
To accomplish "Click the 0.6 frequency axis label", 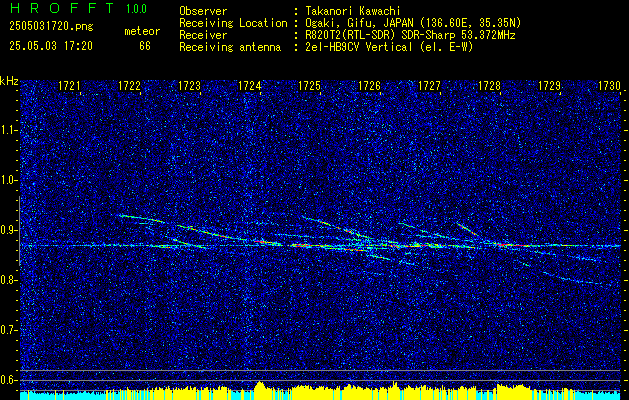I will pyautogui.click(x=8, y=380).
